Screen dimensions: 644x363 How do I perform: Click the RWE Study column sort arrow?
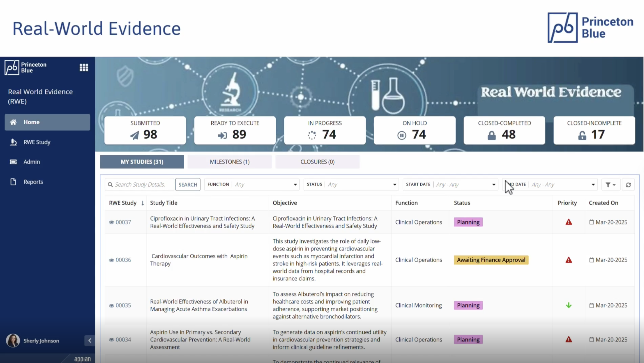tap(142, 203)
